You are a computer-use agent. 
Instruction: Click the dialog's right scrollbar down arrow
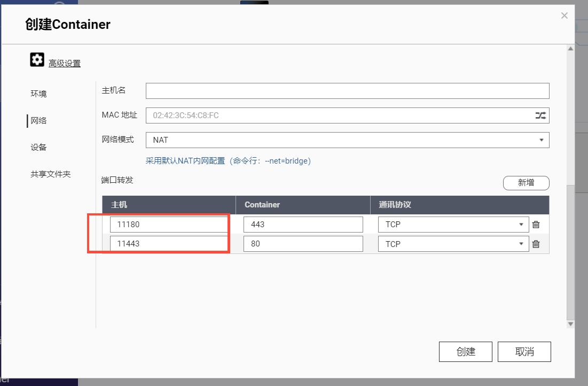tap(569, 325)
